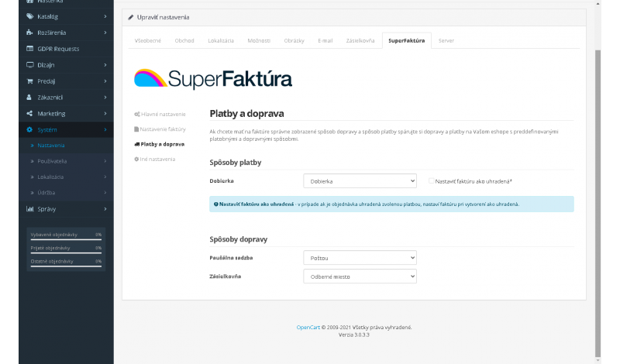This screenshot has height=364, width=620.
Task: Switch to the Zásielkovňa tab
Action: point(360,41)
